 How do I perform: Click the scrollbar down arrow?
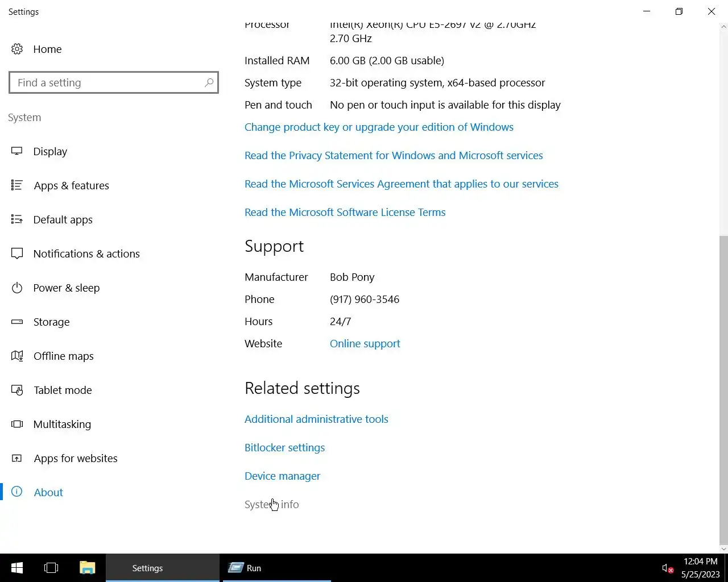(723, 549)
